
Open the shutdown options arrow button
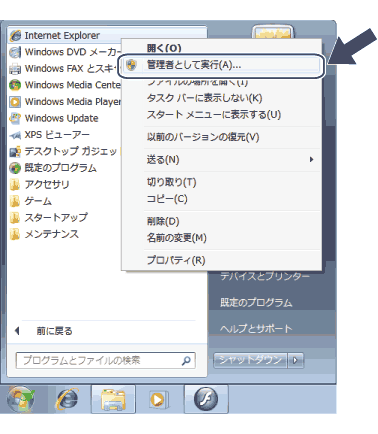pyautogui.click(x=295, y=360)
